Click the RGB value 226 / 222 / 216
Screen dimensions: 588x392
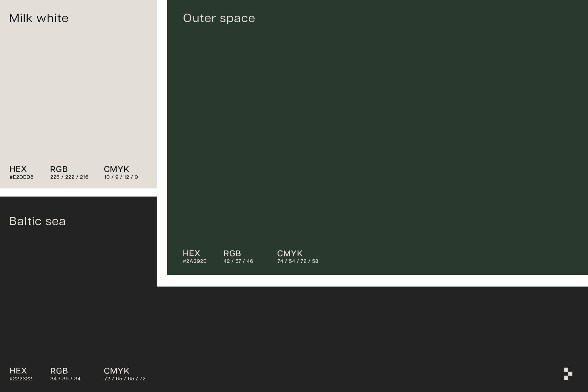pos(69,177)
